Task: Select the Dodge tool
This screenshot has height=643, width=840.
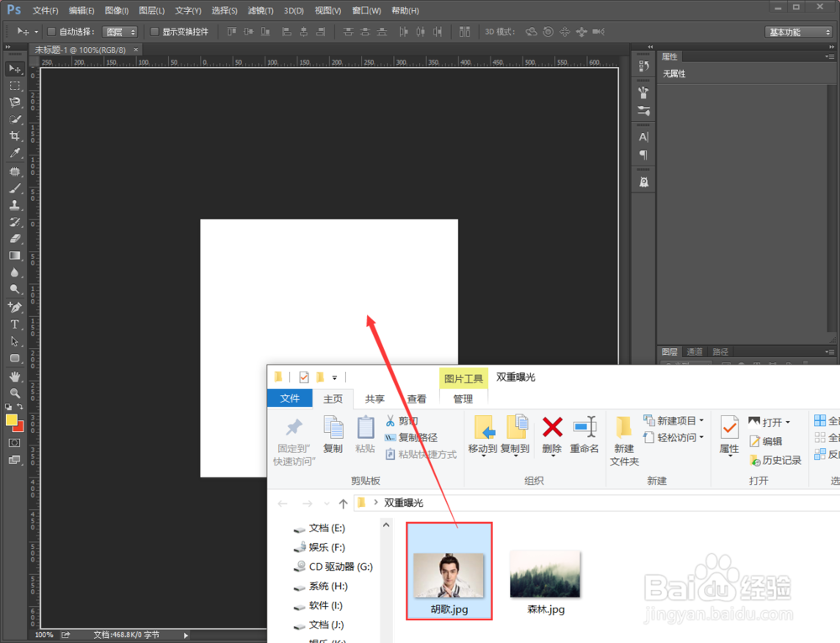Action: coord(14,289)
